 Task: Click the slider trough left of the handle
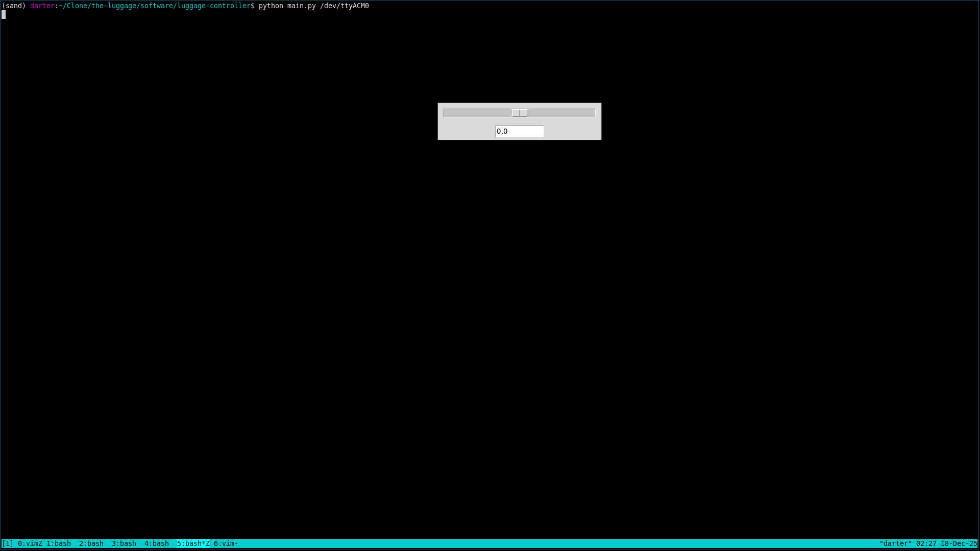tap(477, 113)
